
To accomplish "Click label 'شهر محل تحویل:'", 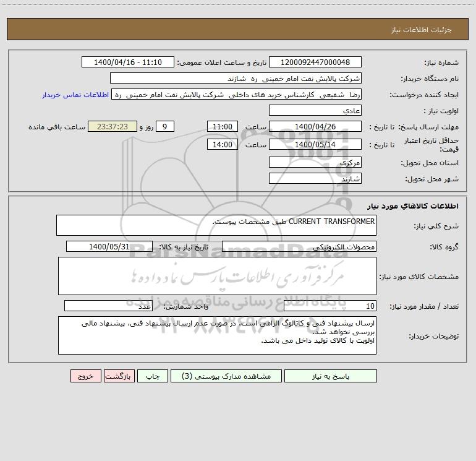I will click(431, 179).
